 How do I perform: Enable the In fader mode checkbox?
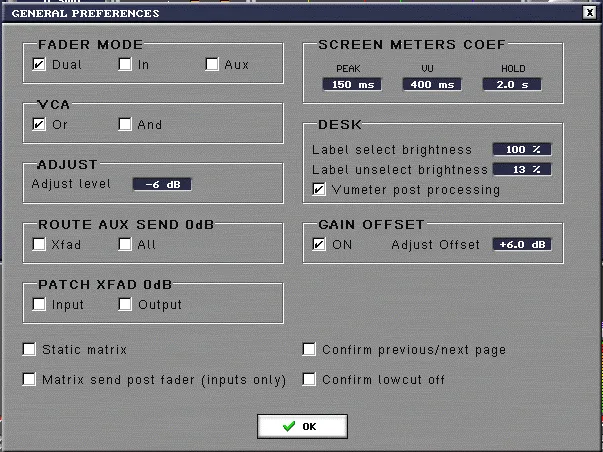(125, 64)
